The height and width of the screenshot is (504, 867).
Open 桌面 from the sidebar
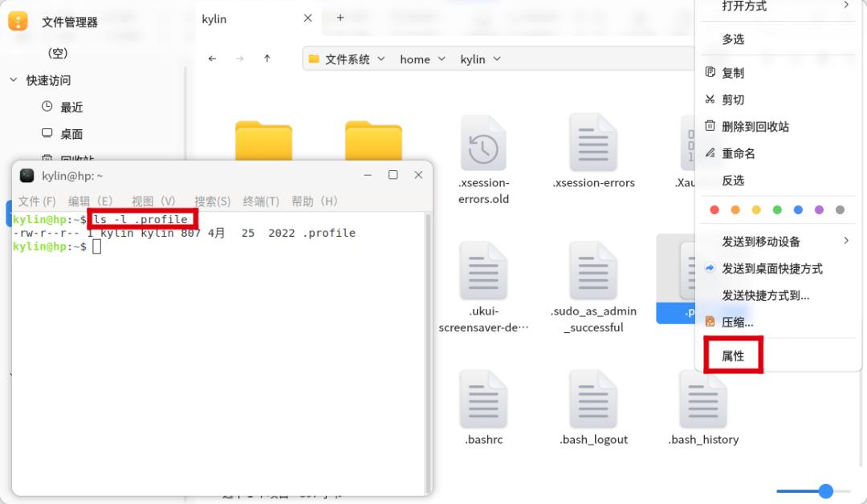tap(71, 133)
